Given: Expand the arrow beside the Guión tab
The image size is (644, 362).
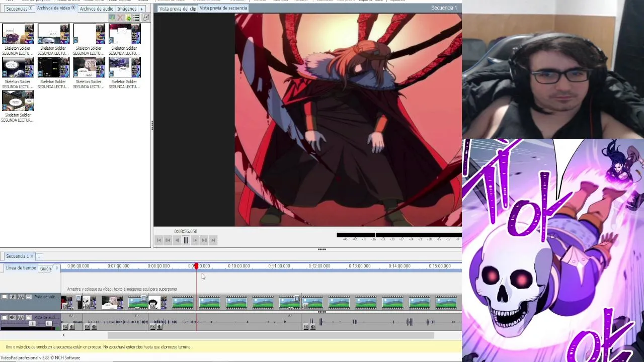Looking at the screenshot, I should 57,268.
